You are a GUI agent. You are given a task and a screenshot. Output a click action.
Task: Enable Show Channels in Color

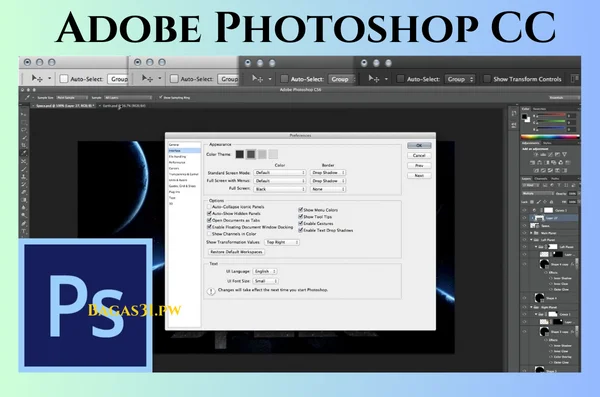[209, 234]
